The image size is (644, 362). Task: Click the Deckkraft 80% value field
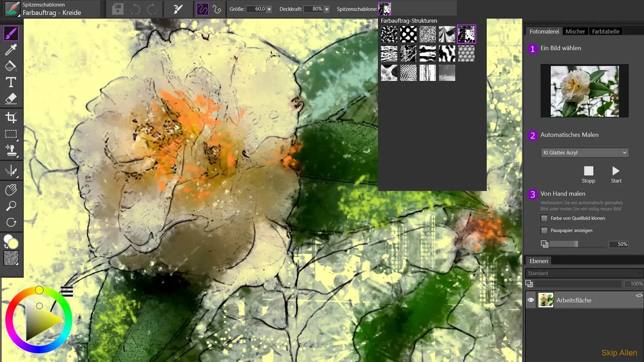click(314, 9)
